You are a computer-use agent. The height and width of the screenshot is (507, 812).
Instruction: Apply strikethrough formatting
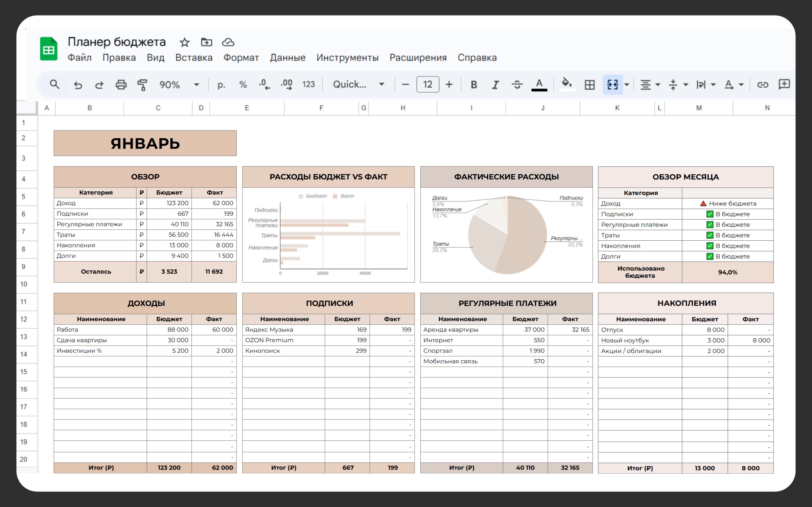tap(517, 84)
